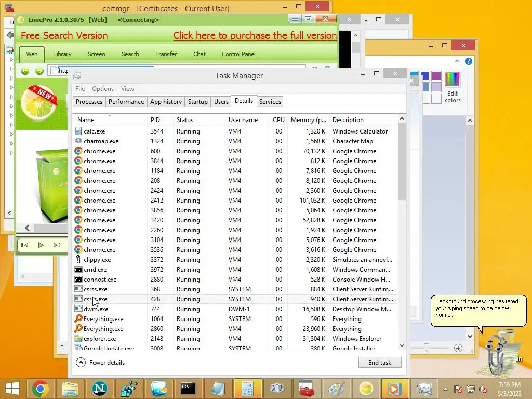This screenshot has width=532, height=399.
Task: Select the dark blue swatch in Paint
Action: (x=425, y=76)
